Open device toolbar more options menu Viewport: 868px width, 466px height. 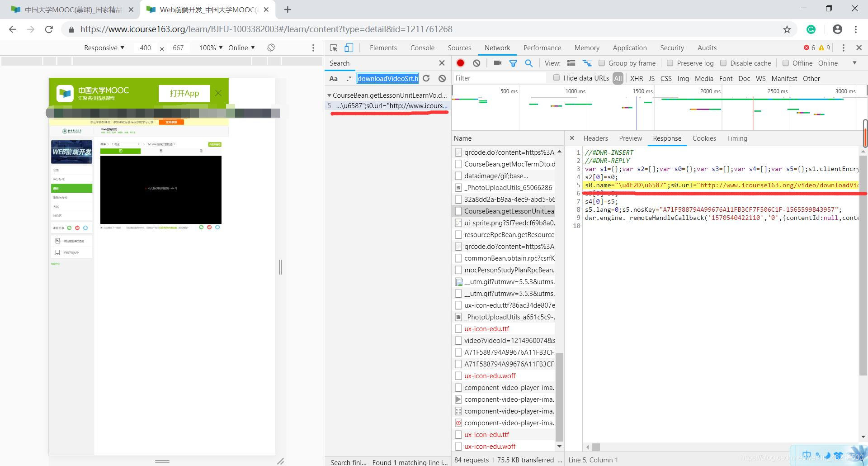coord(313,48)
